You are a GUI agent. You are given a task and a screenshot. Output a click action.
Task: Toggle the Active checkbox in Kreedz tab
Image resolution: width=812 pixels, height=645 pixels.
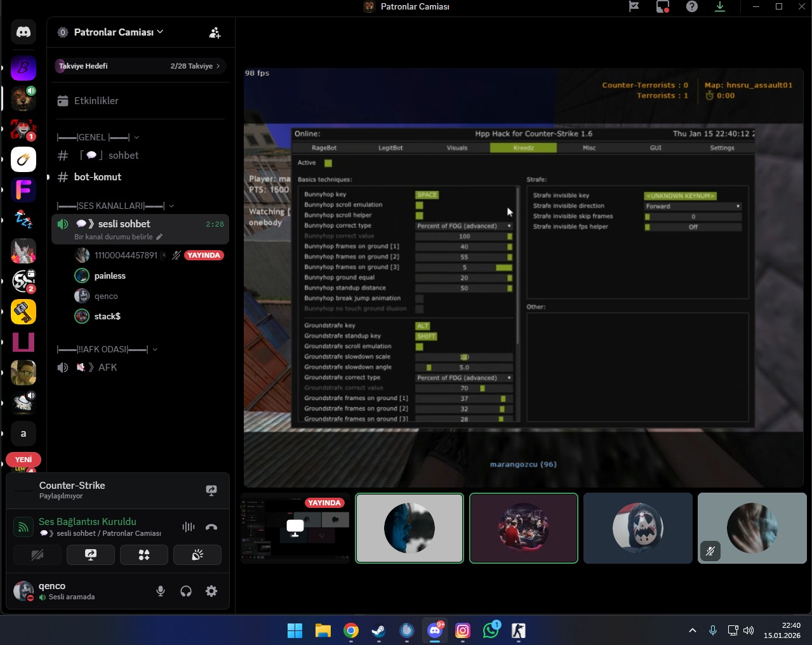(x=328, y=163)
